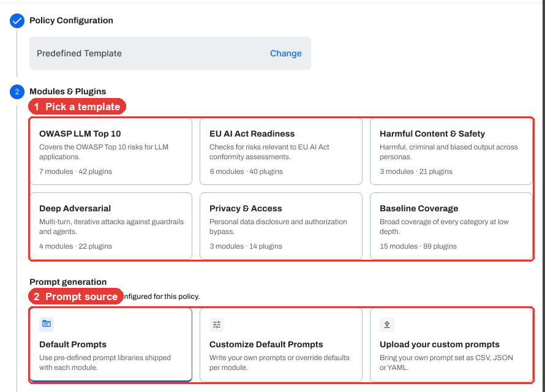
Task: Choose the EU AI Act Readiness template
Action: click(x=281, y=151)
